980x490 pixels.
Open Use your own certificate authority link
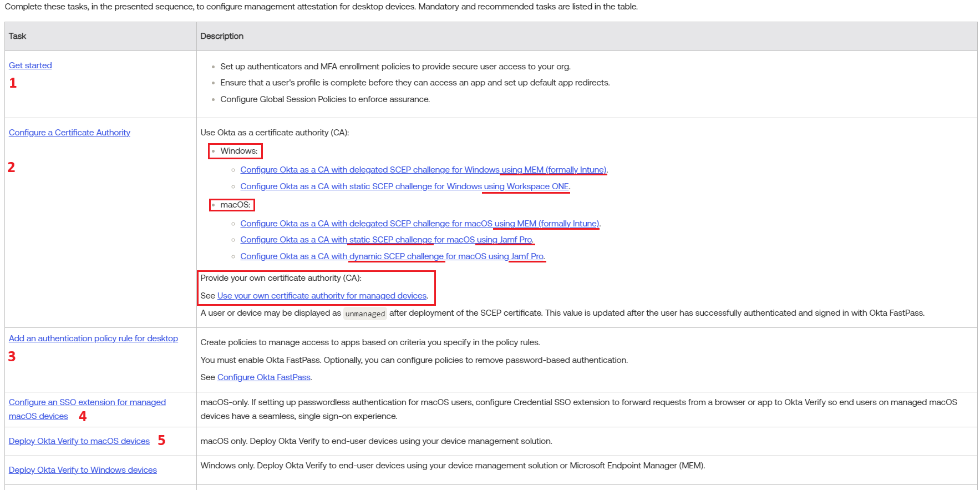(322, 296)
